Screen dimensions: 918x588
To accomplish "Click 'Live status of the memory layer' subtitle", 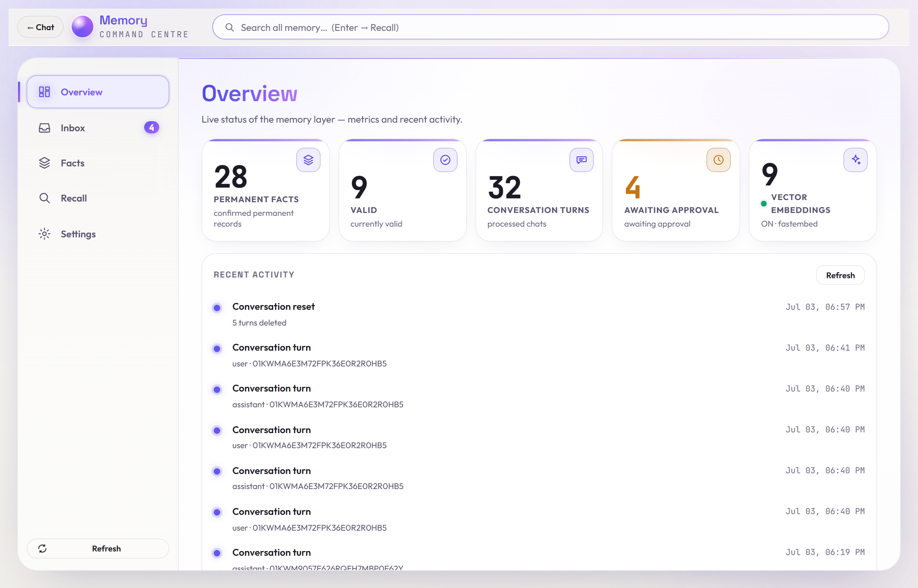I will 331,119.
